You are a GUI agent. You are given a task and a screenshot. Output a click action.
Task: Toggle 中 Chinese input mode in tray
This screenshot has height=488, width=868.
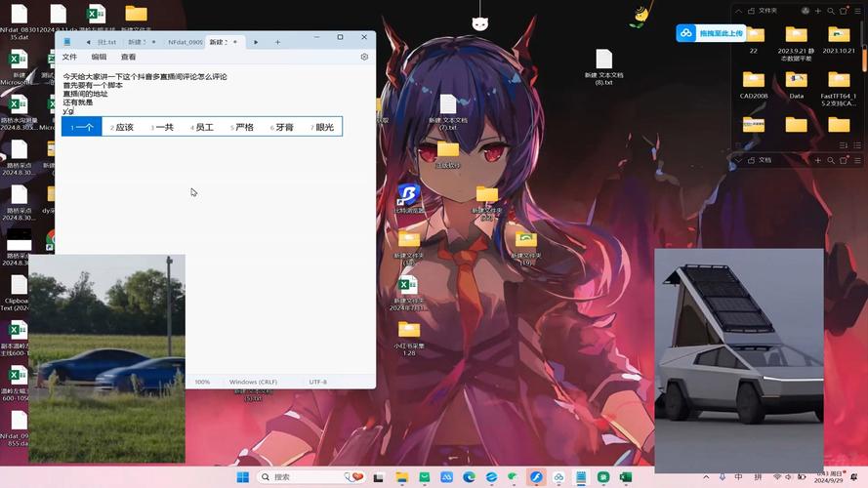[738, 477]
